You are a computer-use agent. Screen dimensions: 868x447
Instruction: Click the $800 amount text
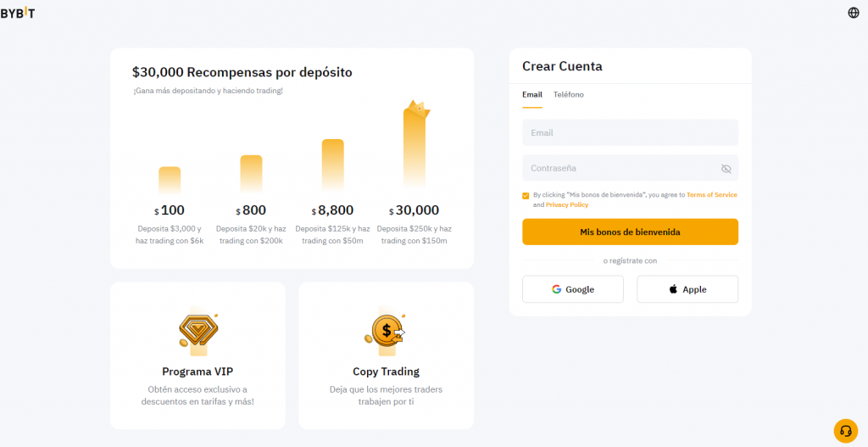(251, 210)
